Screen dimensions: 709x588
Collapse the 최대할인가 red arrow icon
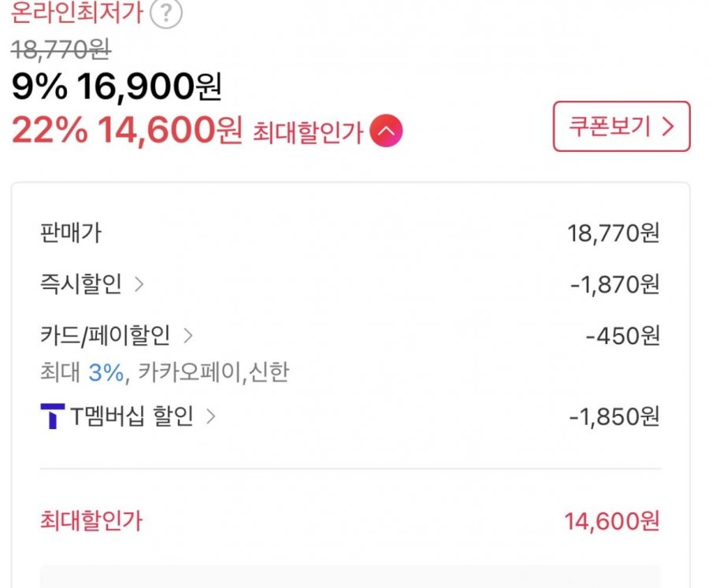pyautogui.click(x=387, y=131)
